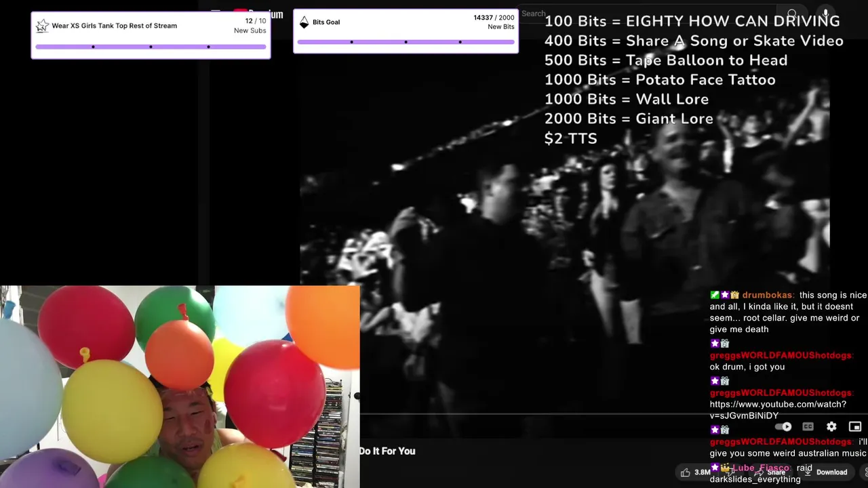Click the Wear XS Girls Tank Top progress bar

151,47
